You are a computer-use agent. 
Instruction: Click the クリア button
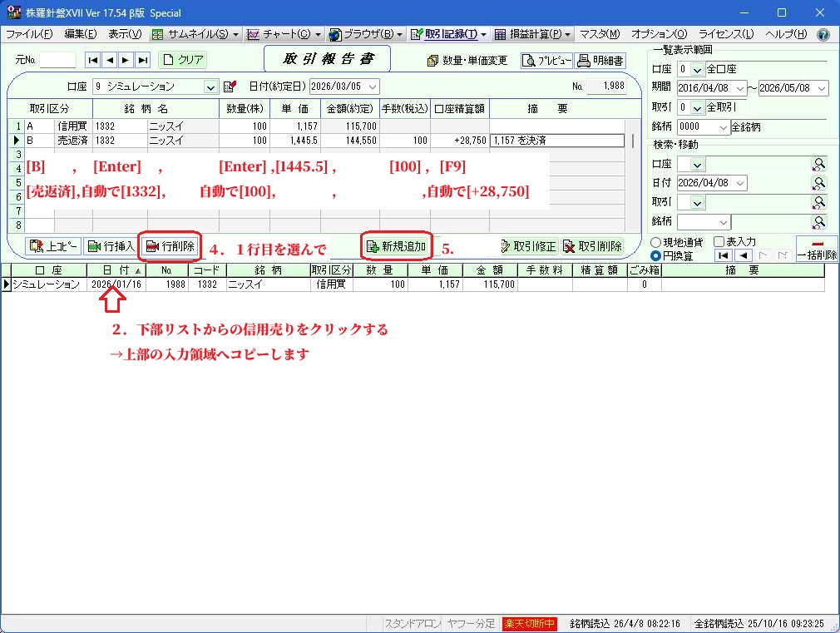[183, 60]
